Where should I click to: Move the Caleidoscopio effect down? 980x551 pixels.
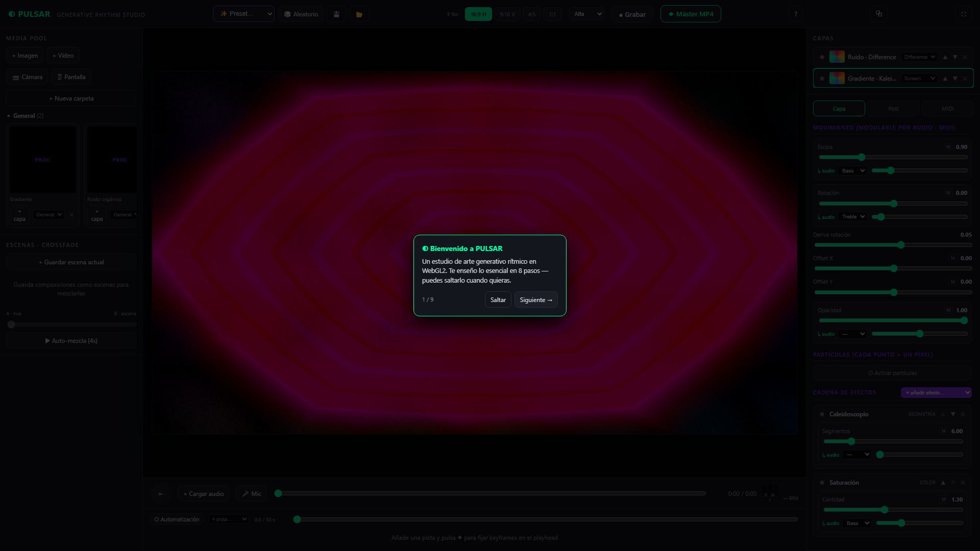(953, 414)
